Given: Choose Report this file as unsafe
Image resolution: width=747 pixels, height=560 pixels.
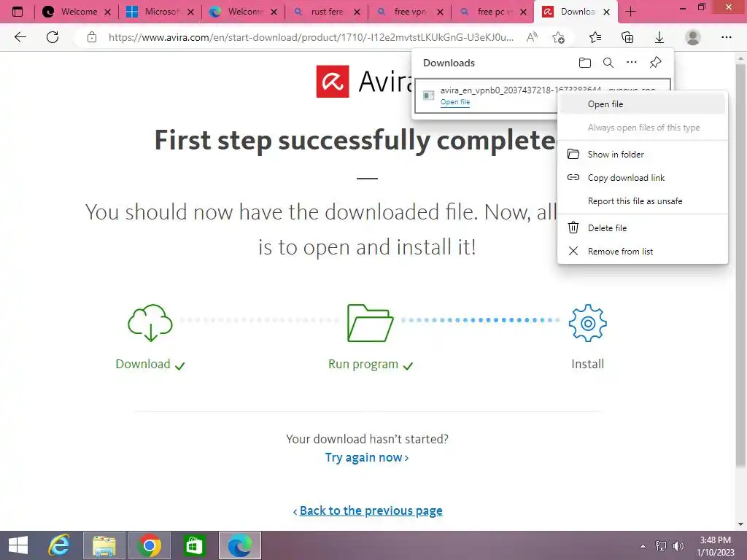Looking at the screenshot, I should 642,201.
